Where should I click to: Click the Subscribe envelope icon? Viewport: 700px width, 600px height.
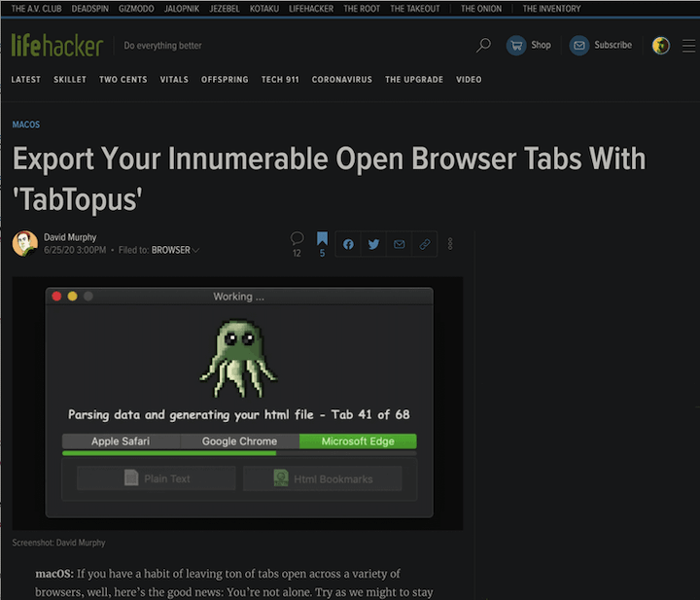pos(579,45)
